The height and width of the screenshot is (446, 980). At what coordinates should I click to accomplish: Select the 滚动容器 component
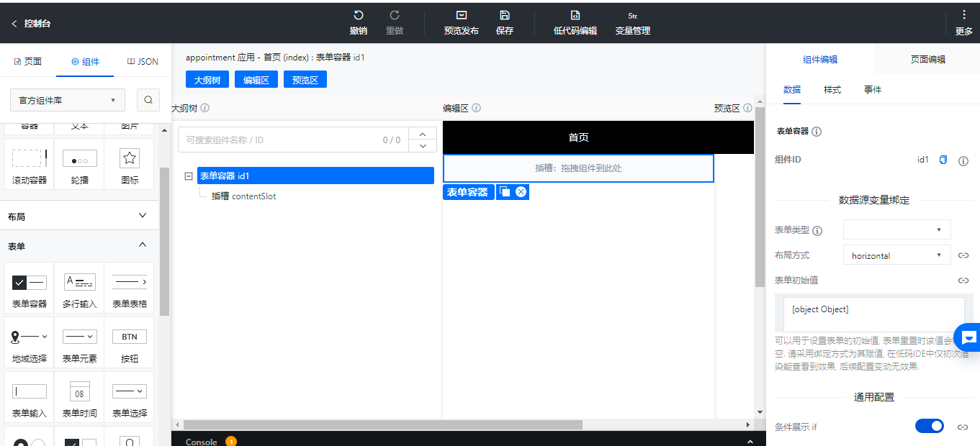[x=30, y=164]
